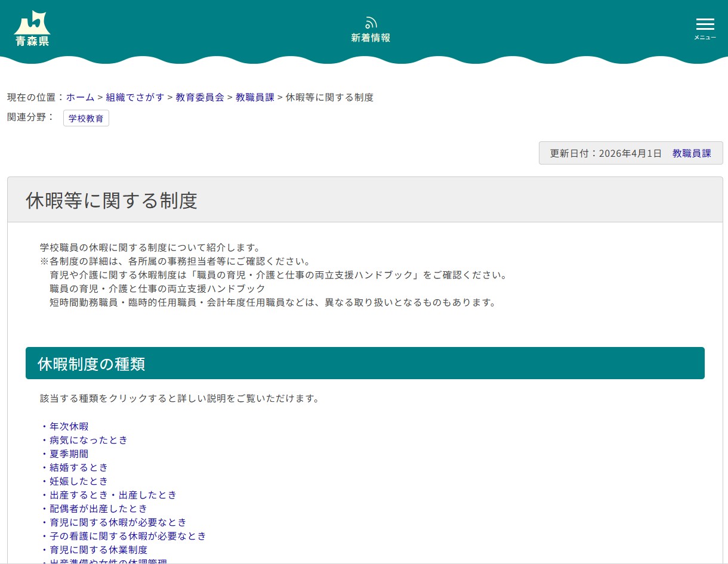The width and height of the screenshot is (728, 564).
Task: Navigate to 教育委員会 via the breadcrumb
Action: 200,97
